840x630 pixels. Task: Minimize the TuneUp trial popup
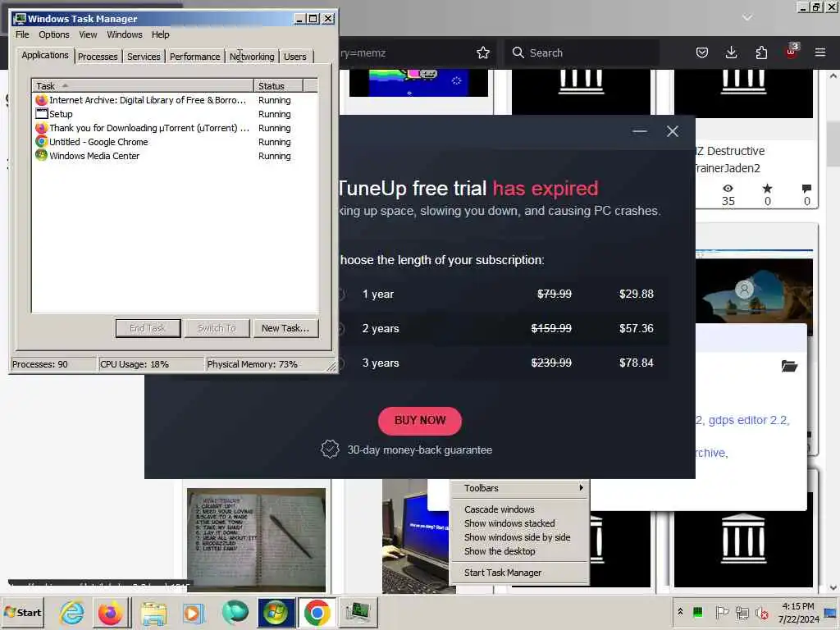[640, 131]
